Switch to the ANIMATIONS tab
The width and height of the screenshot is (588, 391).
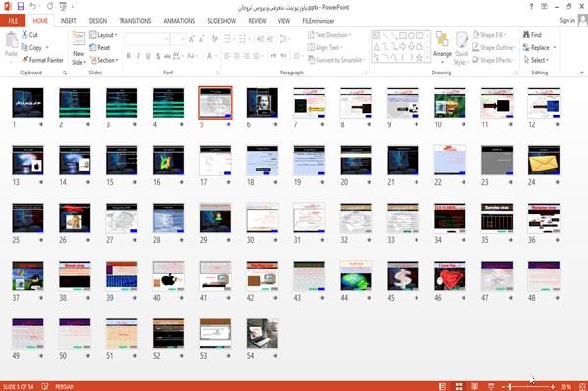click(x=179, y=21)
